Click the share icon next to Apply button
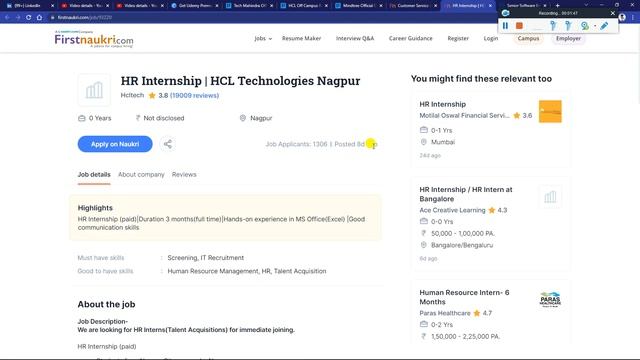 [167, 144]
